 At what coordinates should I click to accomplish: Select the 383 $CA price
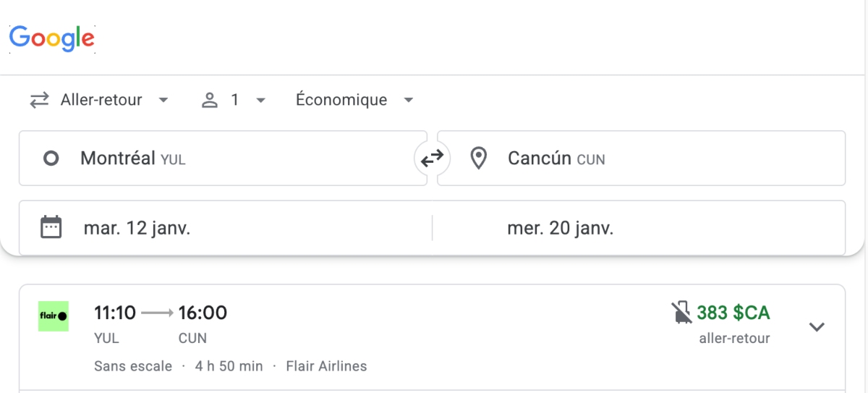(x=733, y=313)
